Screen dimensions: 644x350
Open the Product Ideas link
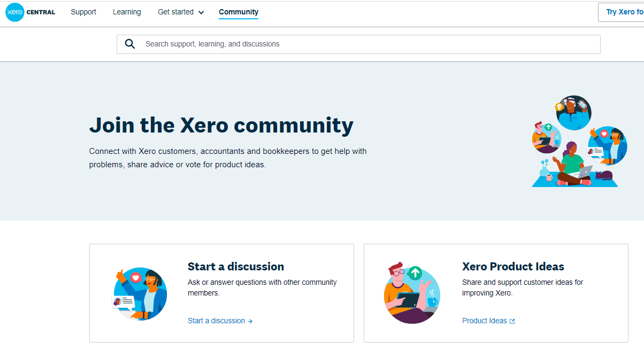(484, 321)
